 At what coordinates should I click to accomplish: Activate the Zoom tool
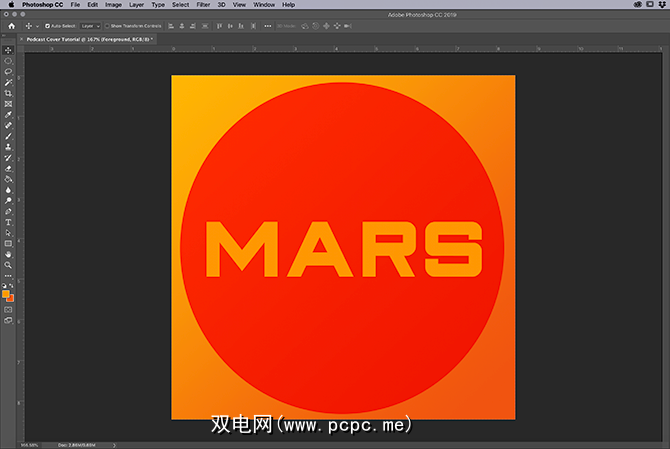(8, 265)
